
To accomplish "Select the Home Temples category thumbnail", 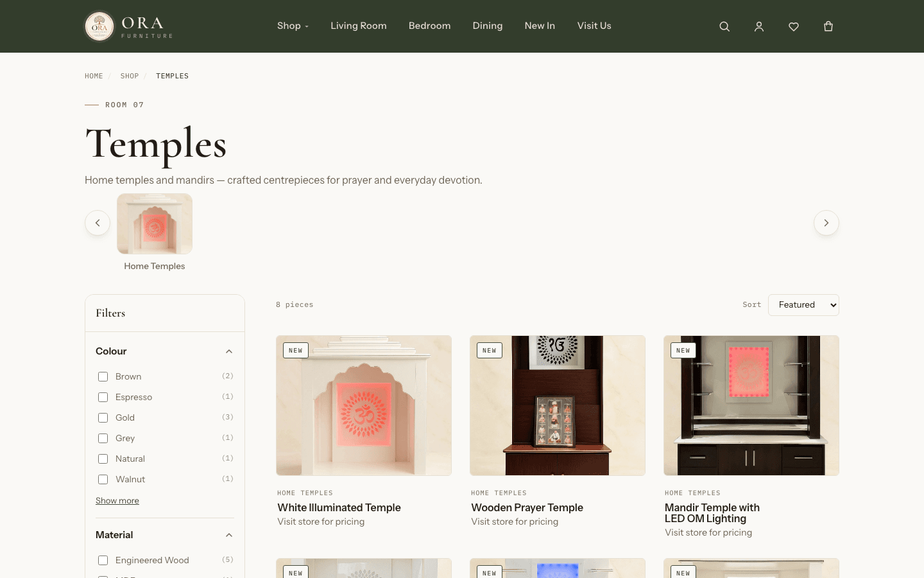I will tap(155, 223).
